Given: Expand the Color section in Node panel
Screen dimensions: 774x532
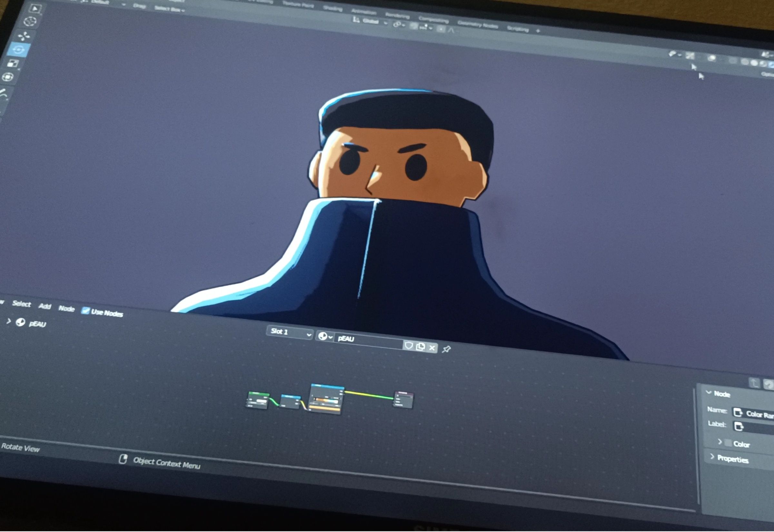Looking at the screenshot, I should point(720,442).
